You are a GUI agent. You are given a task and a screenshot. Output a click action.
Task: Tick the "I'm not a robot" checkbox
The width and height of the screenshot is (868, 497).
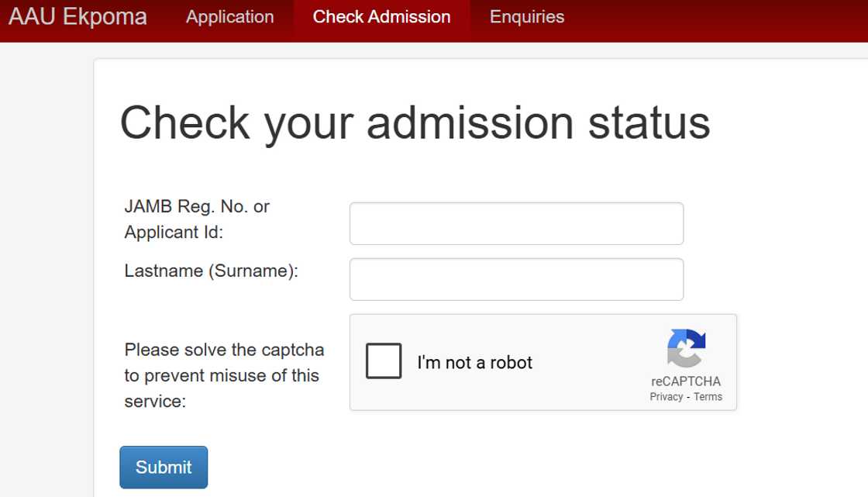pos(384,361)
